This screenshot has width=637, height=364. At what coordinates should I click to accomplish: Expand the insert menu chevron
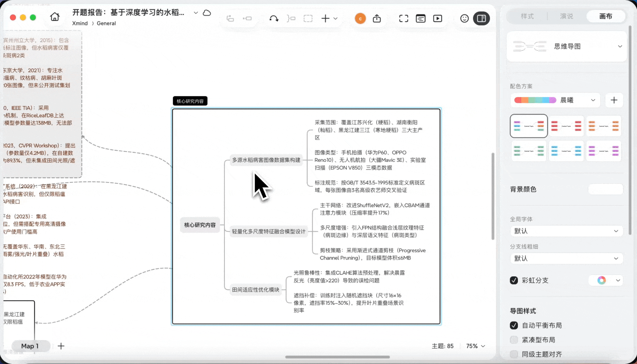(x=336, y=19)
